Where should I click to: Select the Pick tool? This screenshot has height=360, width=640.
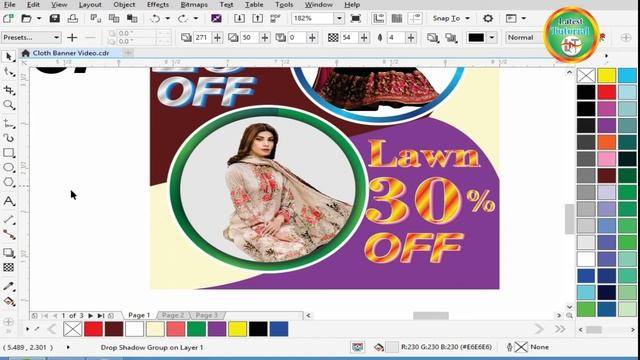click(9, 56)
